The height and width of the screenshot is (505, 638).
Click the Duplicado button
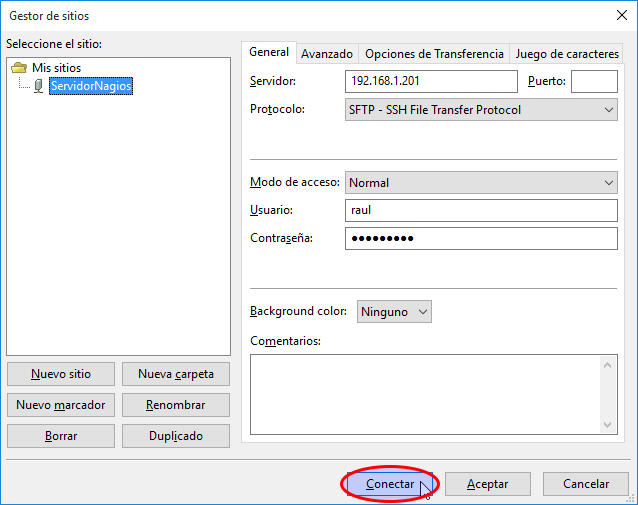click(176, 436)
